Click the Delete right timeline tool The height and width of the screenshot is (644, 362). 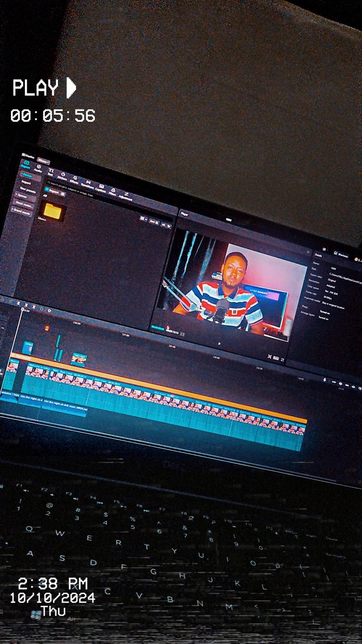tap(34, 307)
